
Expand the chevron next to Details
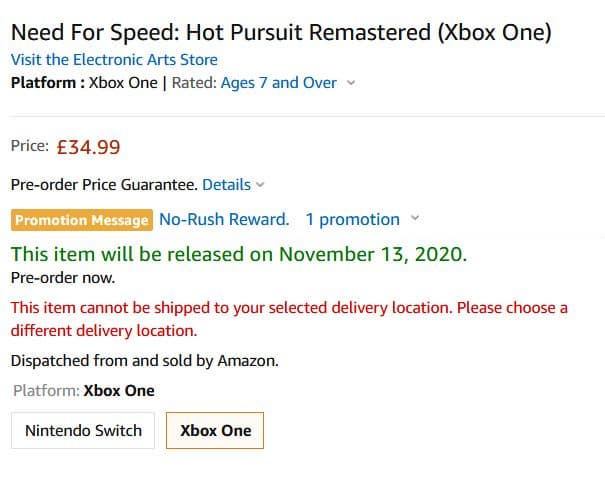click(261, 185)
